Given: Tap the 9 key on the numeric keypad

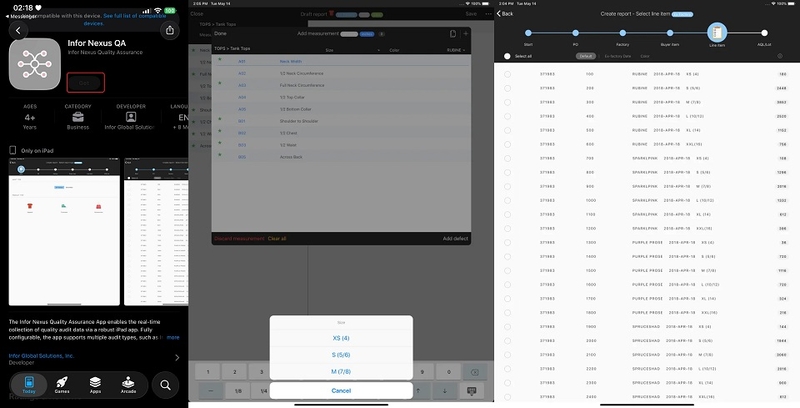Looking at the screenshot, I should click(x=422, y=372).
